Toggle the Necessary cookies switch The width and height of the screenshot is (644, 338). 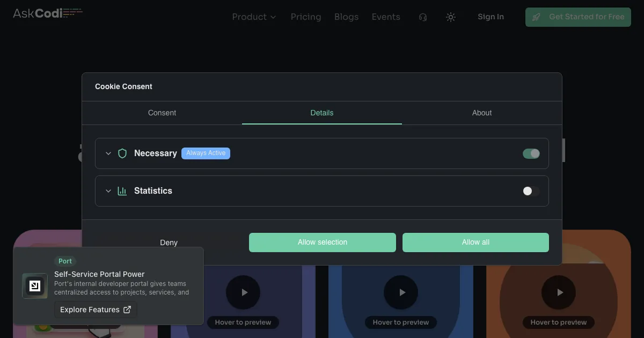coord(531,153)
